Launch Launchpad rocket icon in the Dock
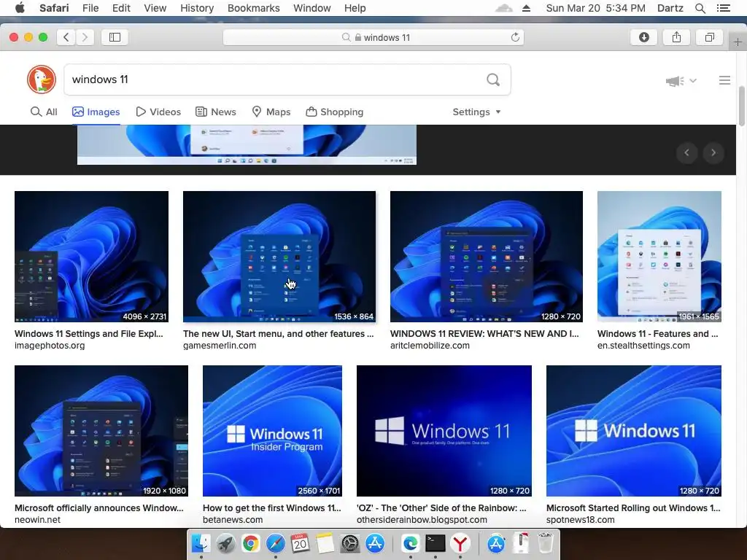The width and height of the screenshot is (747, 560). [226, 543]
